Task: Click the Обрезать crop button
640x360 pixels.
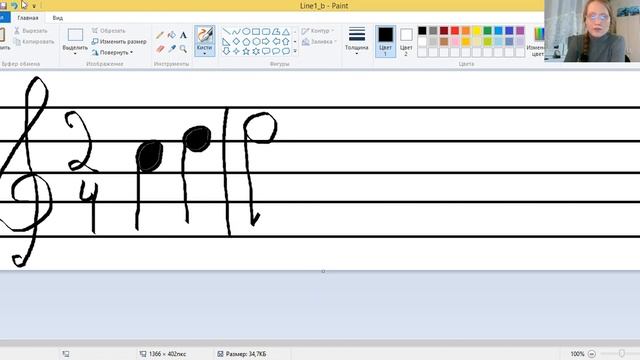Action: pos(109,31)
